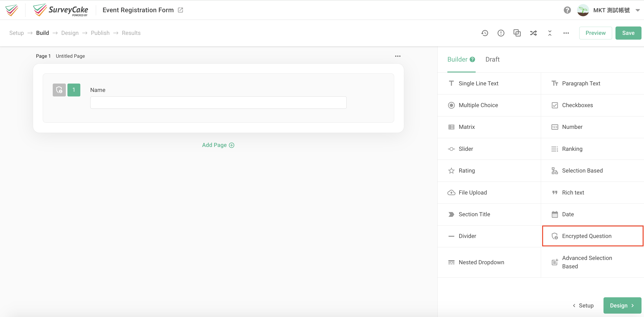
Task: Insert an Encrypted Question
Action: 587,236
